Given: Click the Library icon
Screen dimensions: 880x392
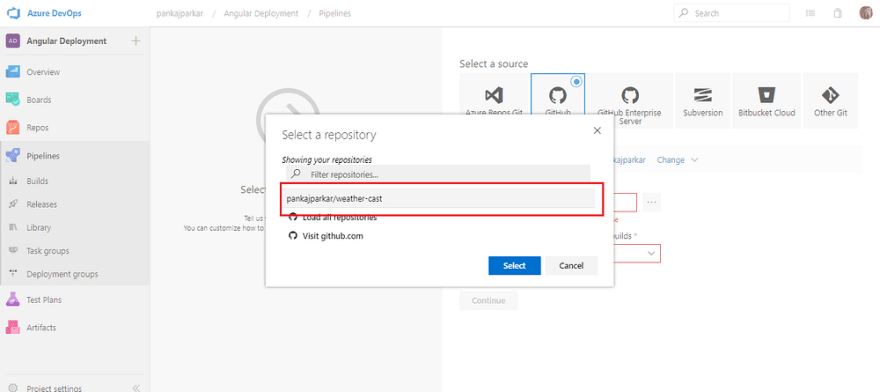Looking at the screenshot, I should (13, 227).
